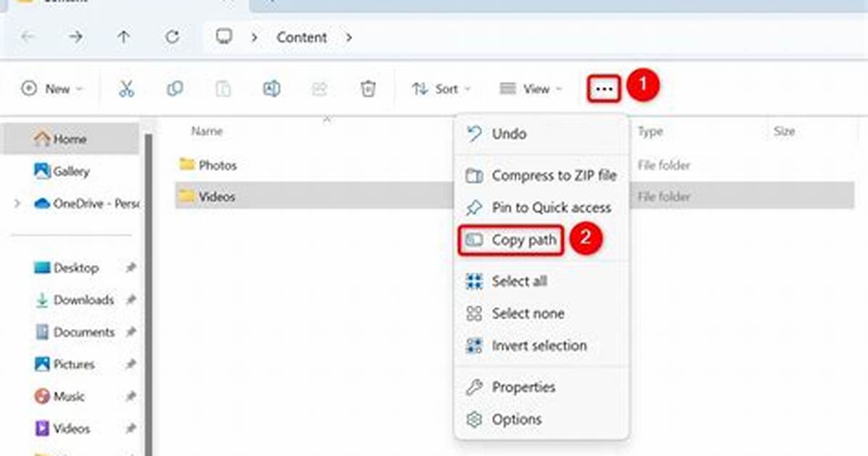Expand the OneDrive tree node
Screen dimensions: 868x456
[x=17, y=204]
